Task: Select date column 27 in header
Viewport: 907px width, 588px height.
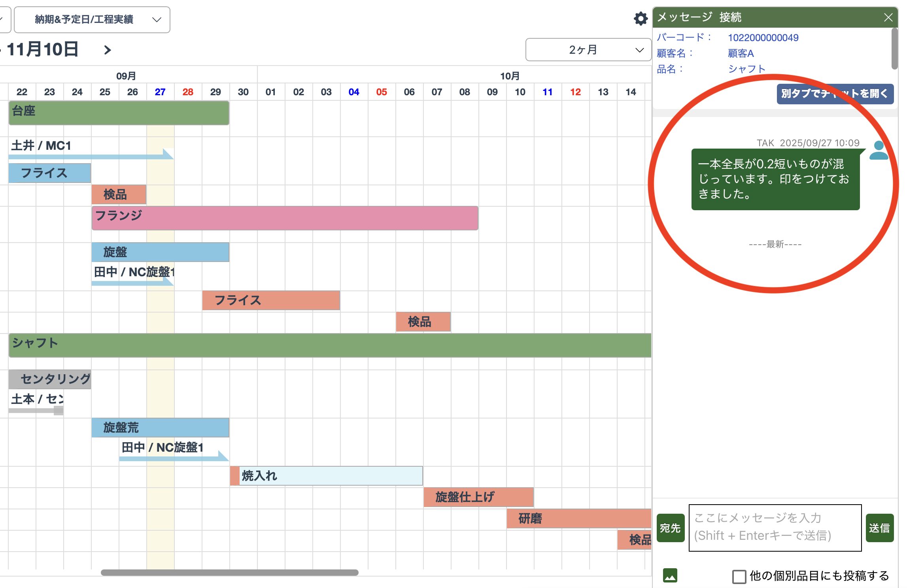Action: (x=160, y=92)
